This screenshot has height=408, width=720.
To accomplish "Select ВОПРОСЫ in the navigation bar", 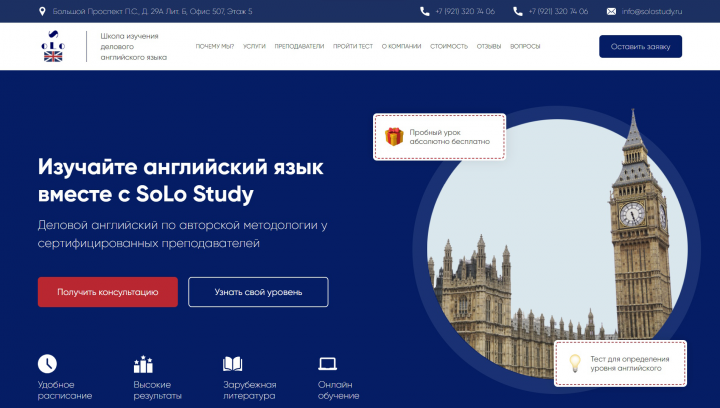I will 525,46.
